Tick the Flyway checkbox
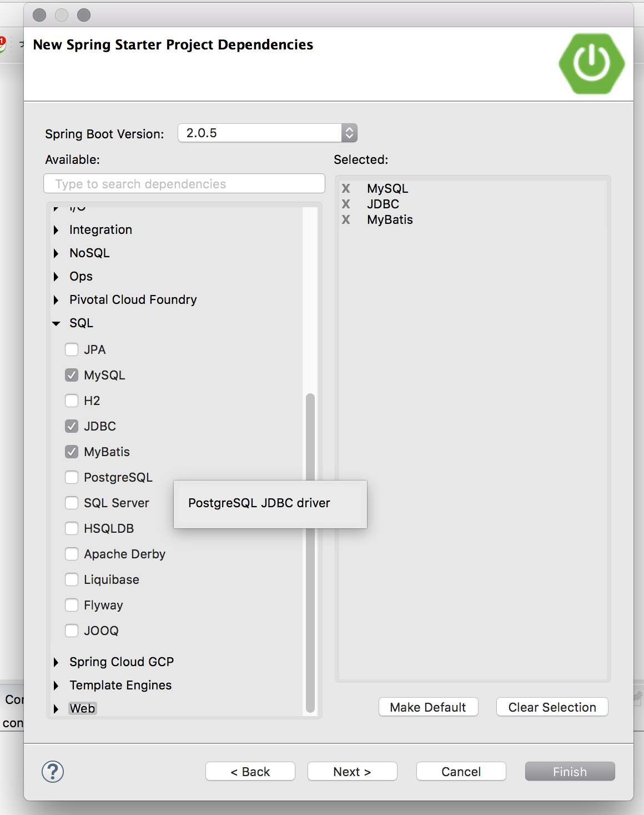The image size is (644, 815). coord(72,605)
